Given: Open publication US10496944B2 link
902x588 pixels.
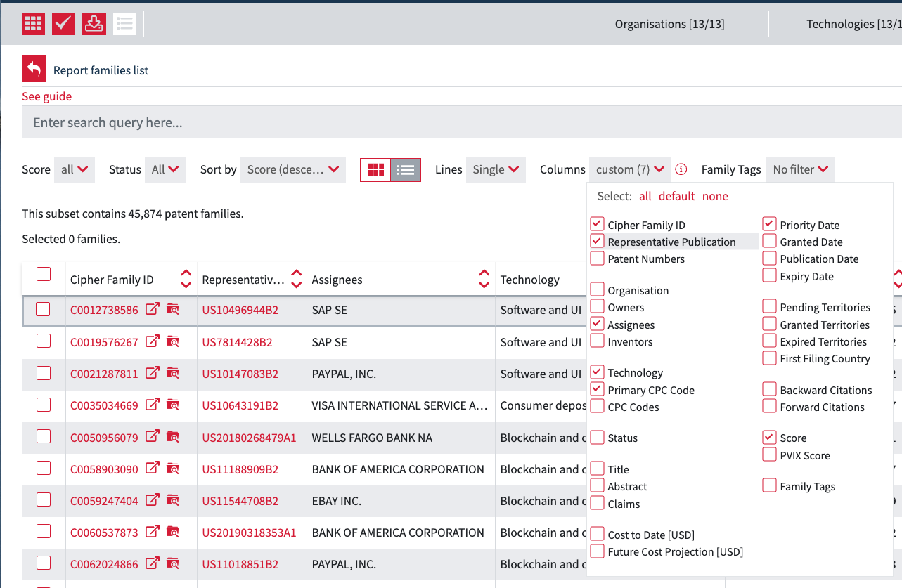Looking at the screenshot, I should [x=240, y=310].
